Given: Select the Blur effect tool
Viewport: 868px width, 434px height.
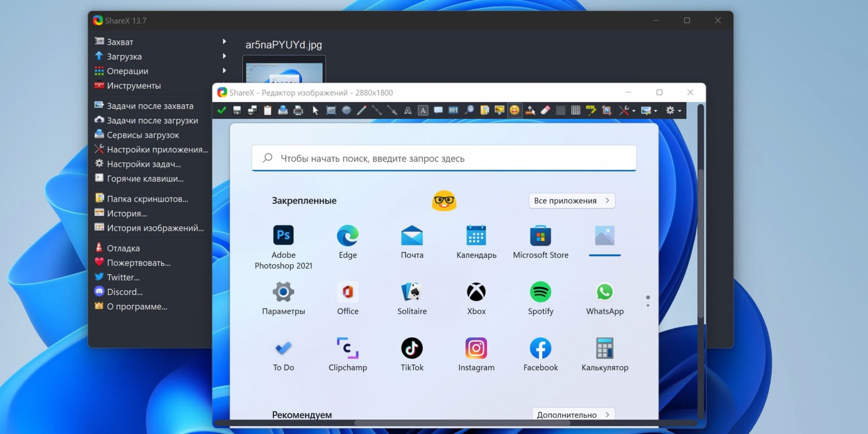Looking at the screenshot, I should click(x=560, y=110).
